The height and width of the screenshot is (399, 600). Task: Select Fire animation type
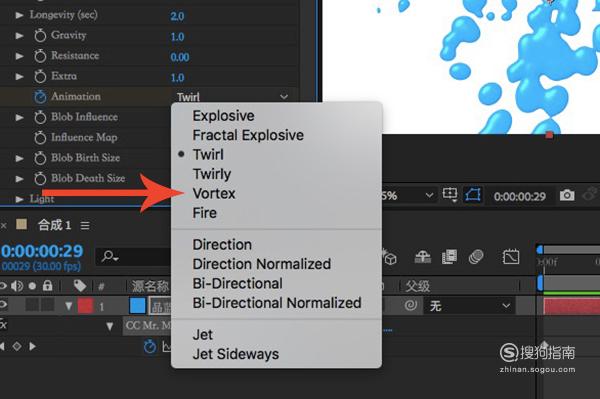coord(205,213)
